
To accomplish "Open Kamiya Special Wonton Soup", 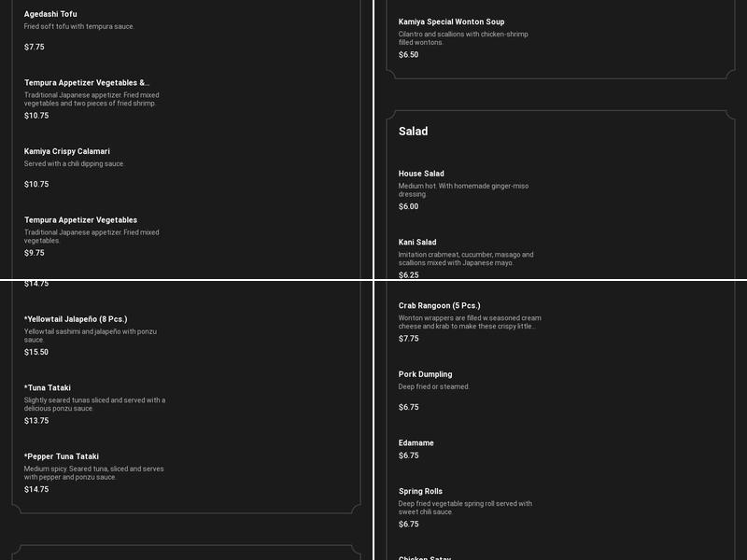I will pos(451,21).
